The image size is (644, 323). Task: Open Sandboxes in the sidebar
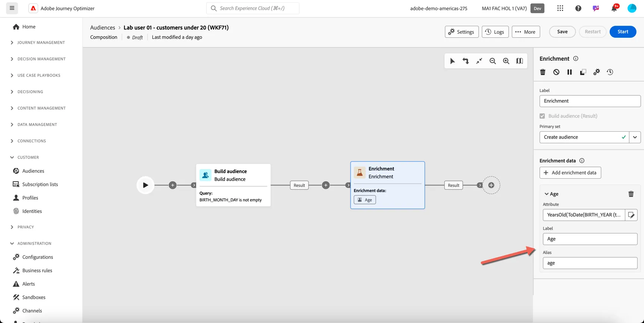pyautogui.click(x=34, y=297)
